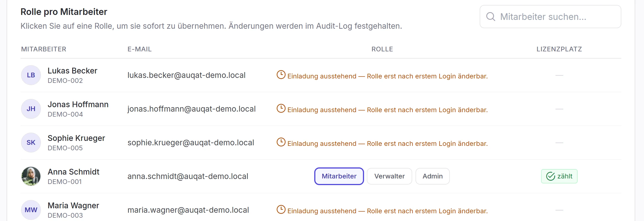This screenshot has height=221, width=644.
Task: Click the employee ID DEMO-001
Action: (65, 182)
